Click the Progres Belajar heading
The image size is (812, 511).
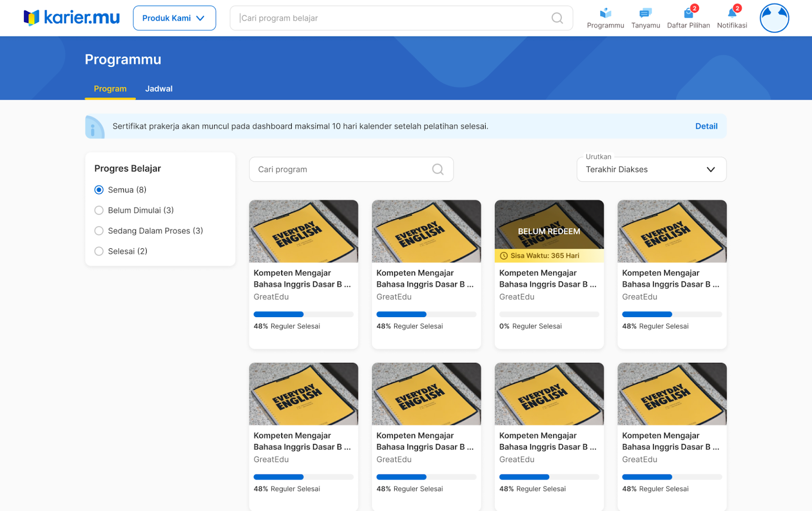127,168
